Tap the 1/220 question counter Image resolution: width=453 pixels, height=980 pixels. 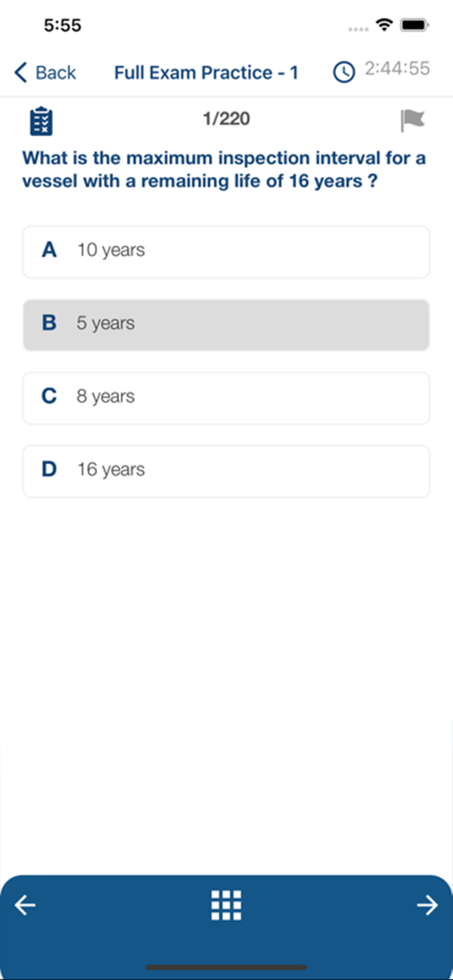pos(226,119)
